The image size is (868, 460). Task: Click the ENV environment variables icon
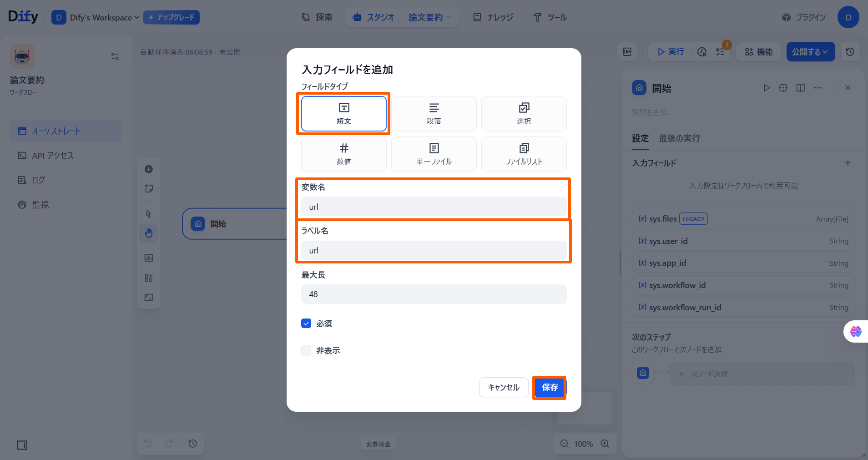coord(627,52)
